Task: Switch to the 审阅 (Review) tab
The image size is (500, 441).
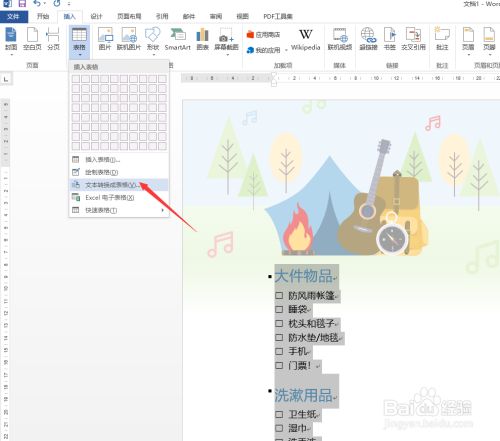Action: pos(216,16)
